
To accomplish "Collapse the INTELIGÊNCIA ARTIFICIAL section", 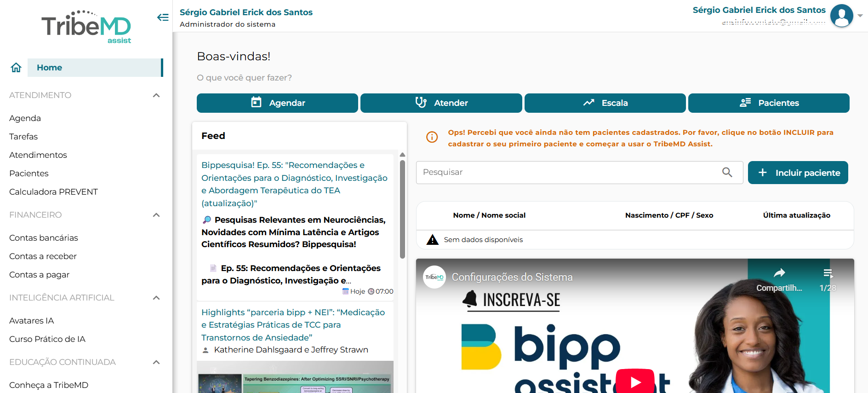I will (156, 298).
